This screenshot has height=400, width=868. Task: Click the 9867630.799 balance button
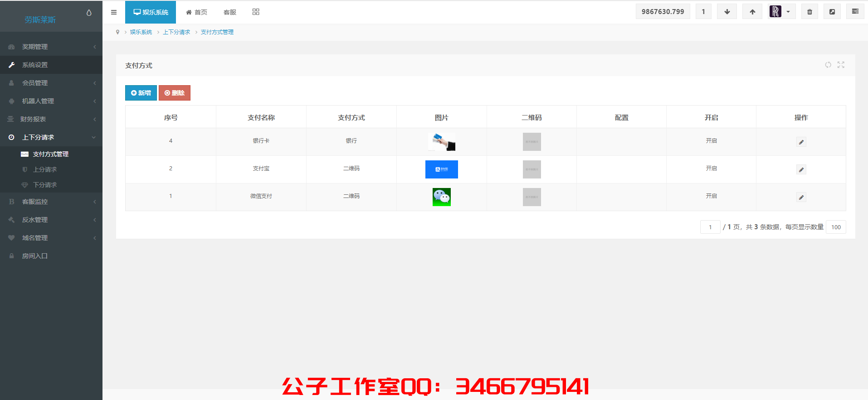tap(663, 12)
